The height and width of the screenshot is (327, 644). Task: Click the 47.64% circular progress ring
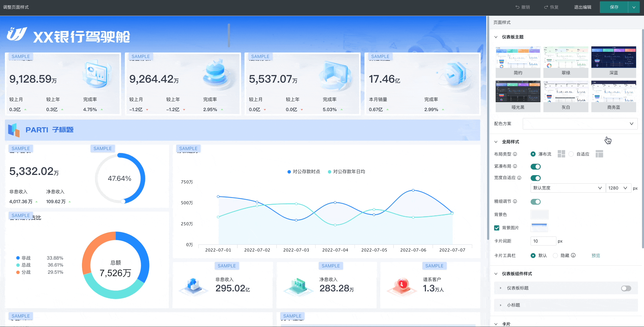coord(120,178)
